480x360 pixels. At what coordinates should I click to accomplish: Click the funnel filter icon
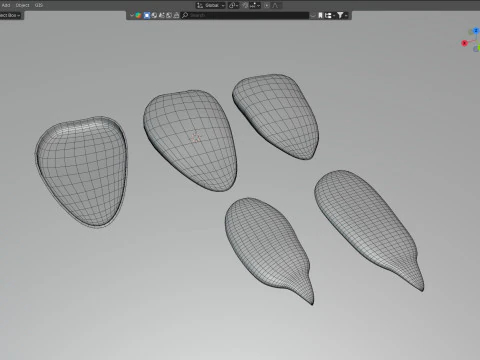(x=340, y=15)
